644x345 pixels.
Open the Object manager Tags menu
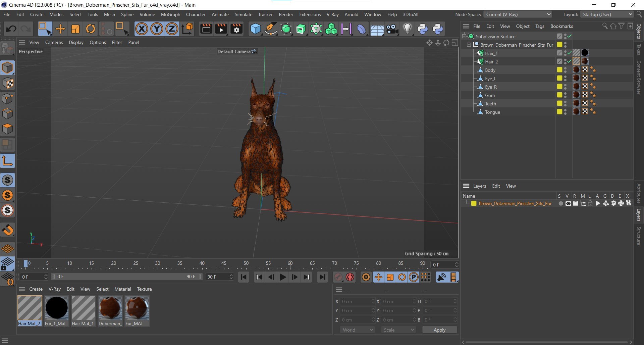[x=540, y=26]
